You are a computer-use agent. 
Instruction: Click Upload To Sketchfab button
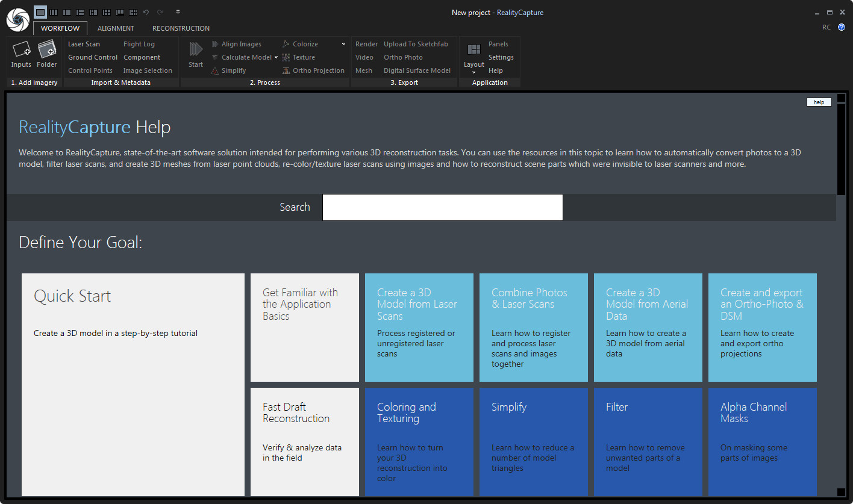point(416,44)
